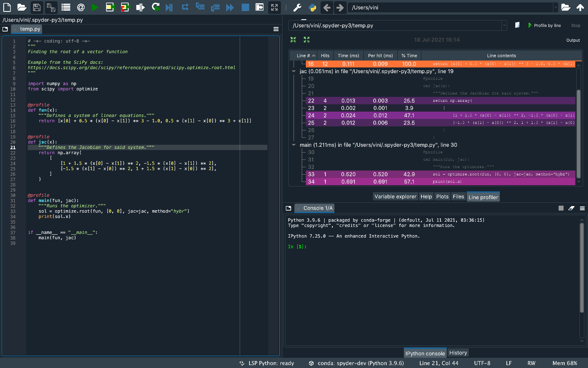Viewport: 588px width, 368px height.
Task: Run the temp.py script
Action: 95,7
